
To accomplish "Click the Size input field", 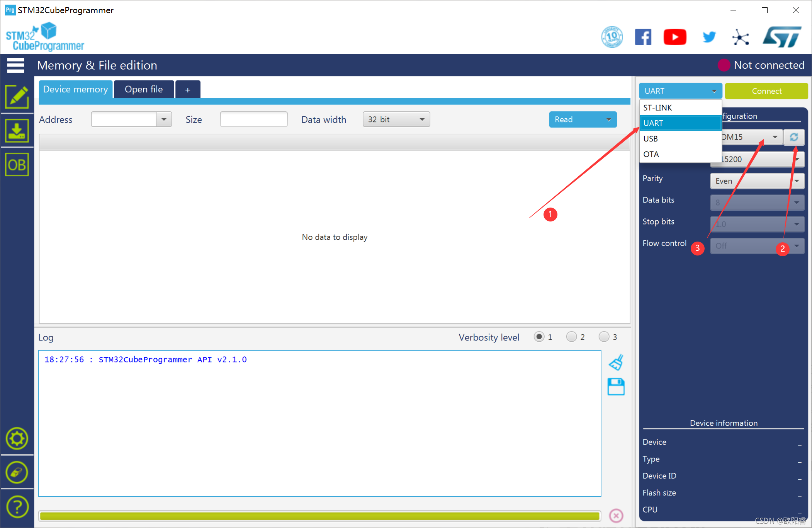I will point(253,119).
